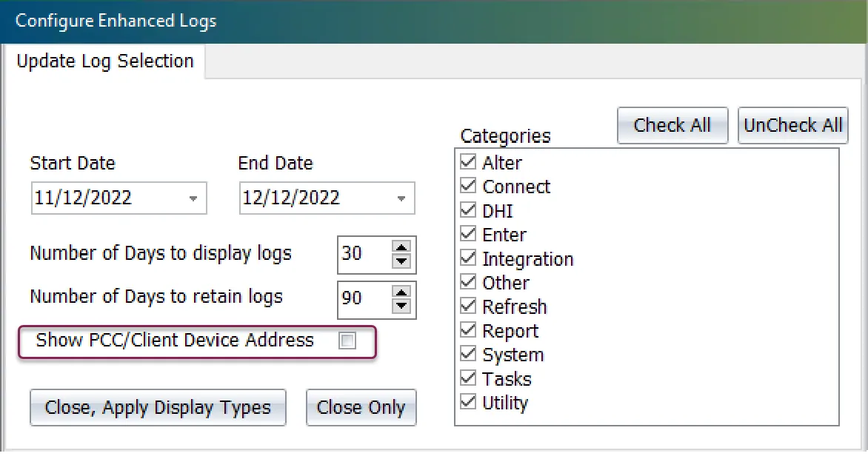This screenshot has width=868, height=459.
Task: Uncheck the Tasks category
Action: pyautogui.click(x=468, y=378)
